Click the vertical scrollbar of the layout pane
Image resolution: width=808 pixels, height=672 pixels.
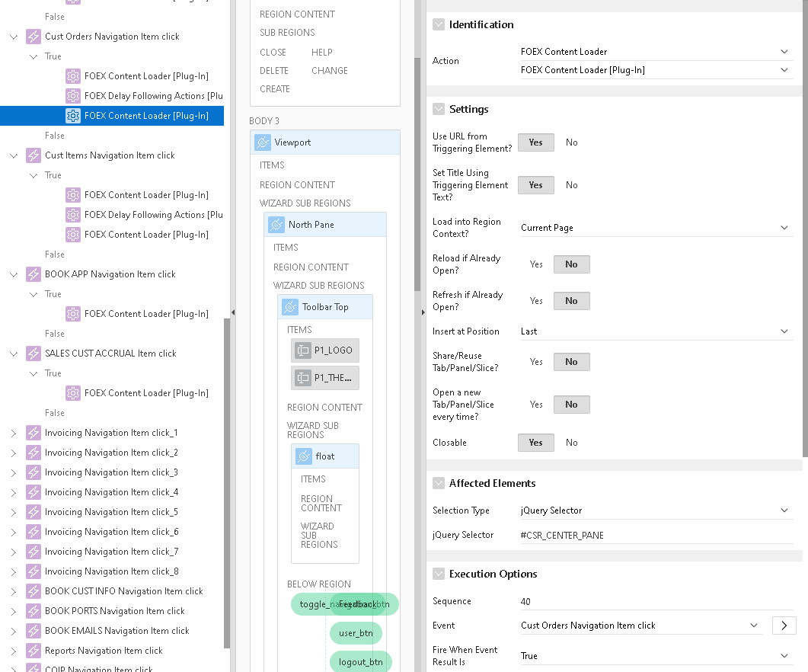[x=417, y=175]
